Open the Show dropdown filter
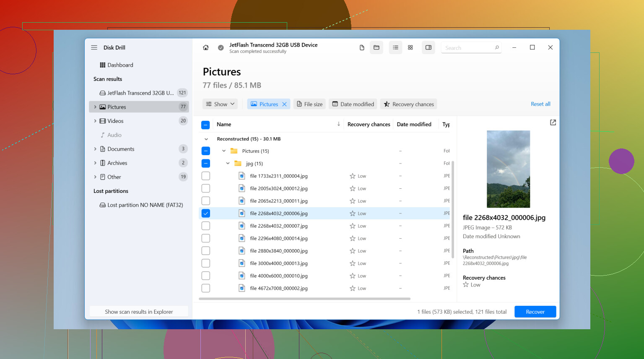 click(220, 104)
